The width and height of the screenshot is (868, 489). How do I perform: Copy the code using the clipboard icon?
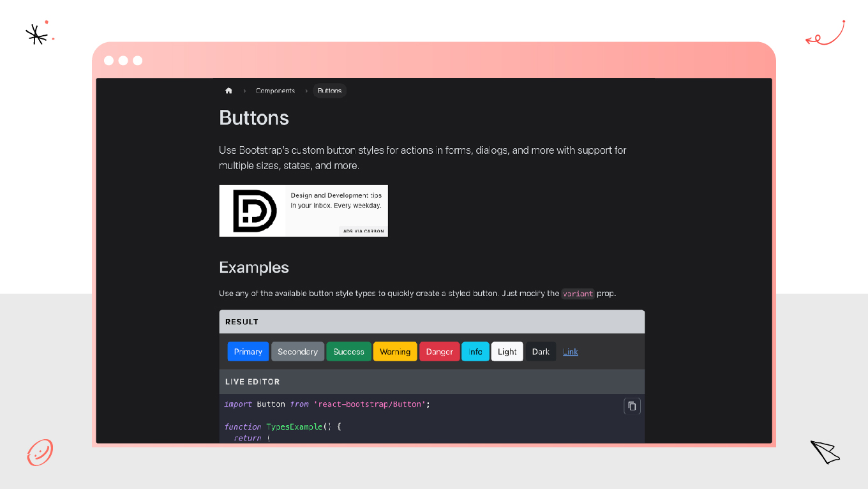click(x=632, y=406)
